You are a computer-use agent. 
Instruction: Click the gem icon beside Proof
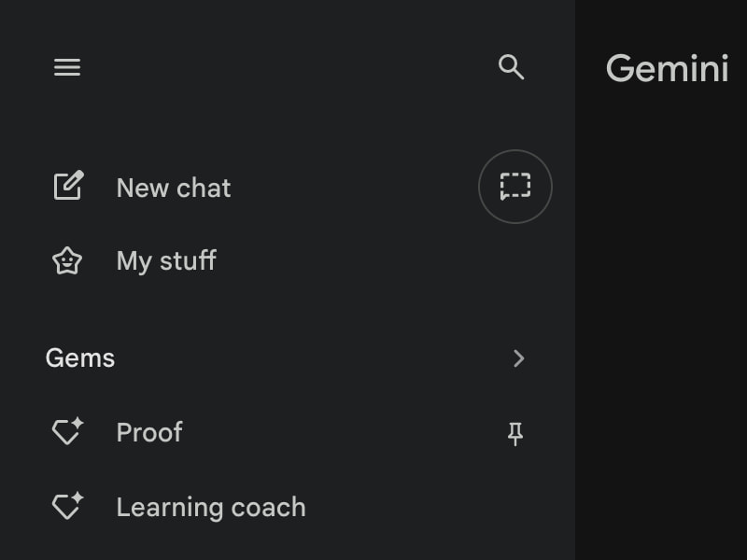tap(67, 431)
